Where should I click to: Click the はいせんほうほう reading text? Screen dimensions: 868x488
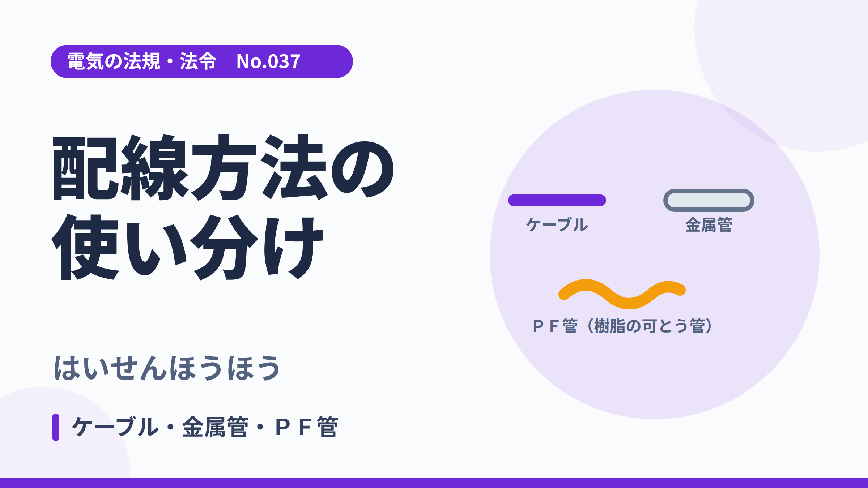(167, 368)
